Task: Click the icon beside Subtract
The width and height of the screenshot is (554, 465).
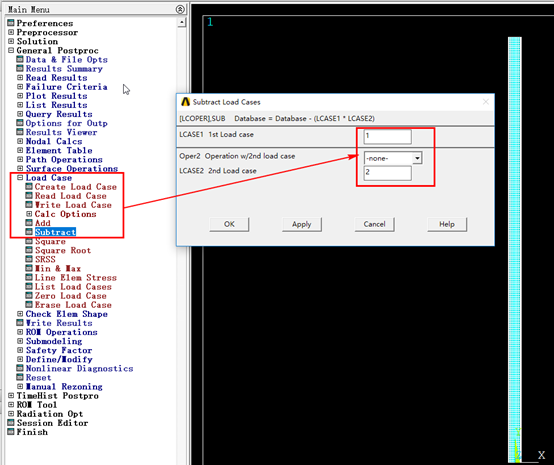Action: [x=29, y=232]
